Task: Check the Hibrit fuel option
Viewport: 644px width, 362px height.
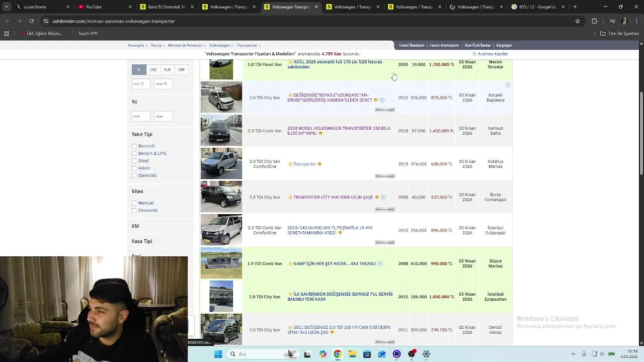Action: [134, 168]
